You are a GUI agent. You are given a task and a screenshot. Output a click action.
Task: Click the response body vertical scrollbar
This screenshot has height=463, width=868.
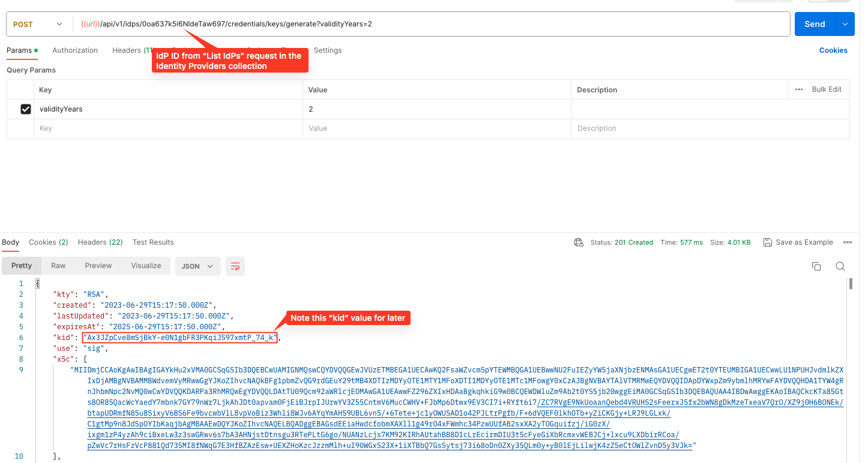point(851,285)
